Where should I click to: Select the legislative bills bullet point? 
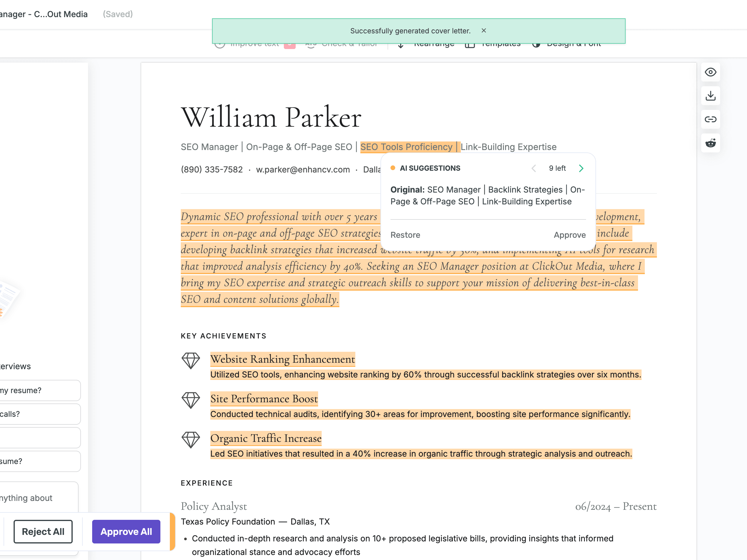coord(403,545)
